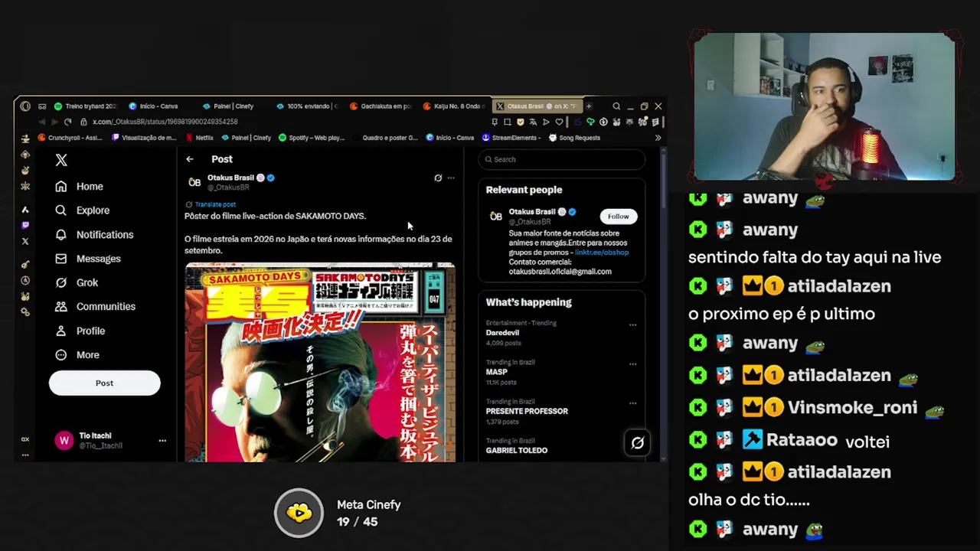
Task: Open the Opera sidebar three-dot setup
Action: coord(25,455)
